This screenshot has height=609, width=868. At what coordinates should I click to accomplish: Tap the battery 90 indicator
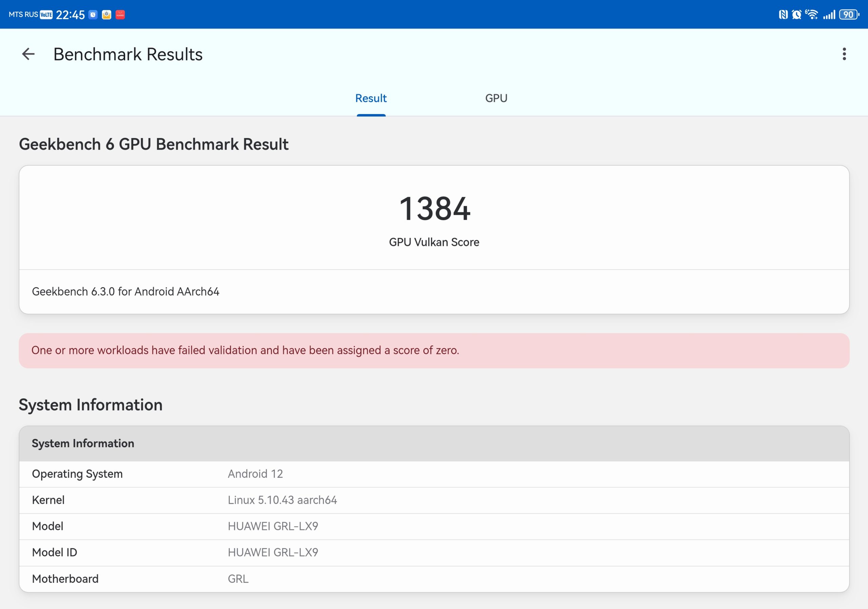pos(849,15)
